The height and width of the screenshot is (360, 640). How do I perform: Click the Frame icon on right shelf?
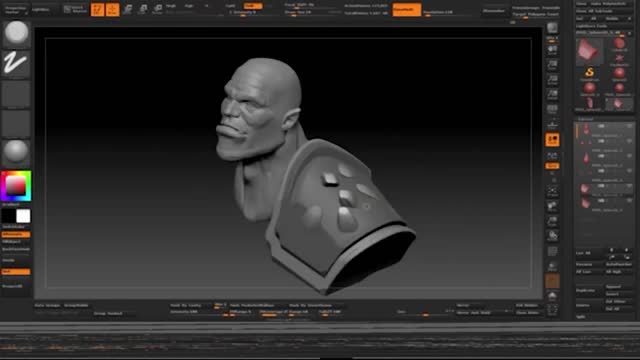point(552,191)
